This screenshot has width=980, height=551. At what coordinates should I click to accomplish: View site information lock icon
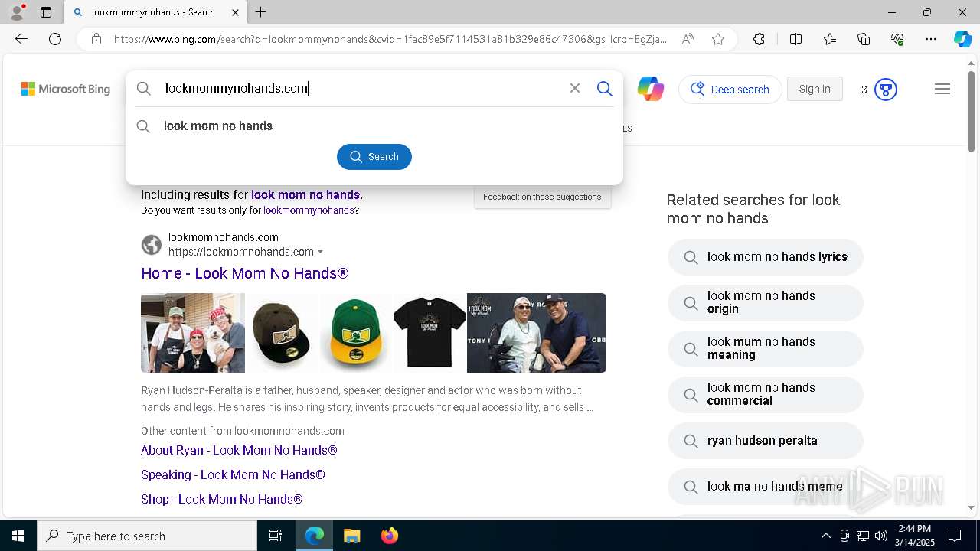96,39
